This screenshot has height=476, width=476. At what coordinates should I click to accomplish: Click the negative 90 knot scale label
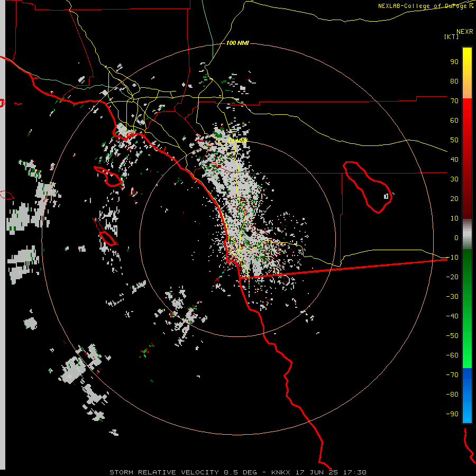[452, 414]
